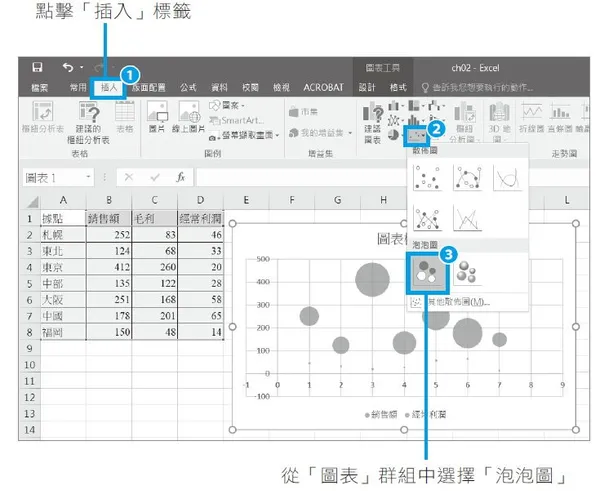
Task: Select column D header
Action: [200, 200]
